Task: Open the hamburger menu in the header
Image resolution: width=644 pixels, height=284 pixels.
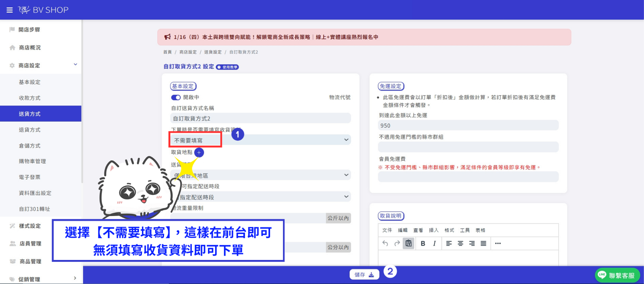Action: pyautogui.click(x=9, y=10)
